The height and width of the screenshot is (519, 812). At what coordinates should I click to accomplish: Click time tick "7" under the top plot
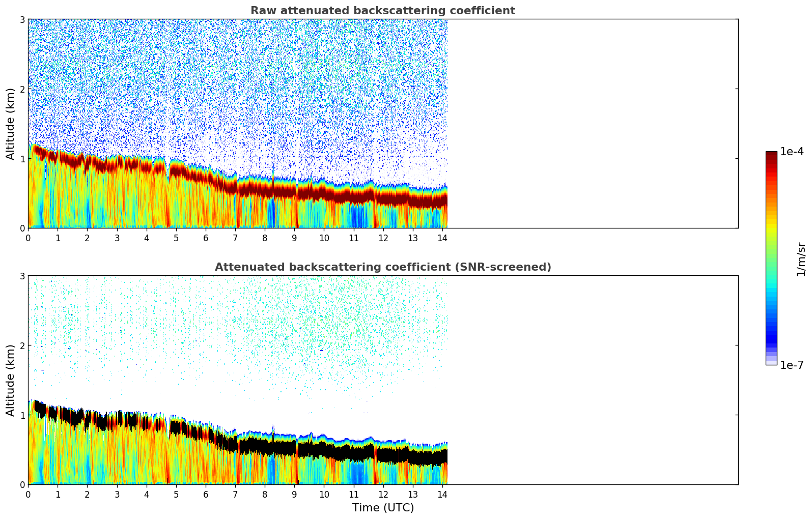235,238
